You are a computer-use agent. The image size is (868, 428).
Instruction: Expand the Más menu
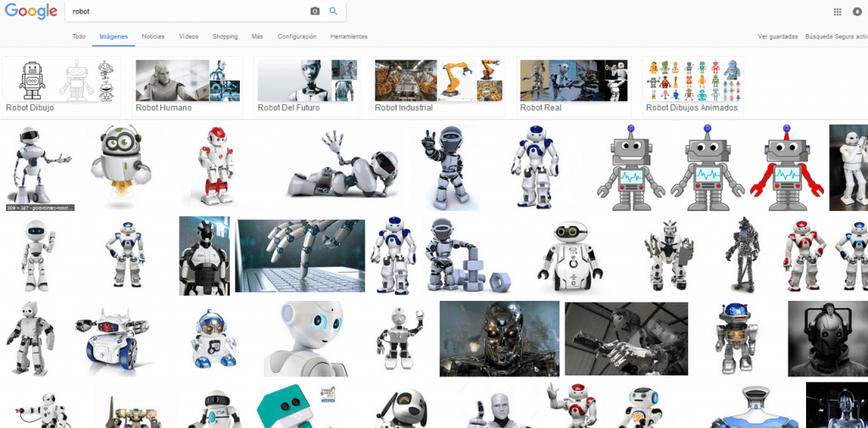coord(257,36)
